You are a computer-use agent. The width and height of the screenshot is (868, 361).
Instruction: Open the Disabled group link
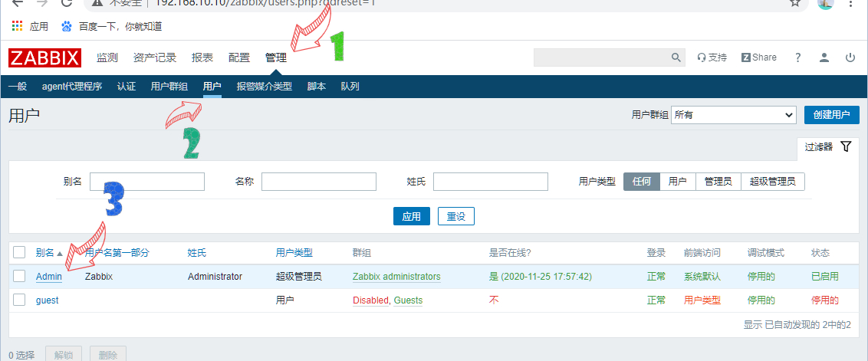pos(370,300)
